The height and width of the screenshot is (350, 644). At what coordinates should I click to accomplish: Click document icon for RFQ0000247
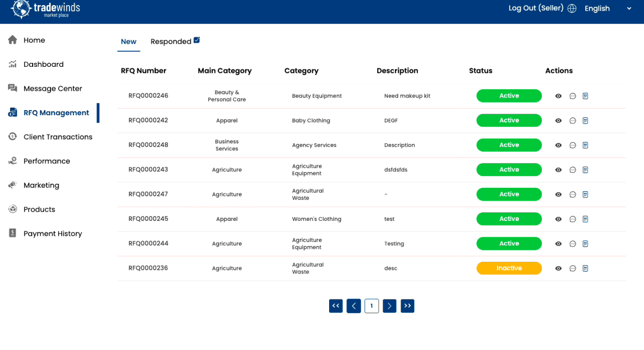click(x=585, y=194)
